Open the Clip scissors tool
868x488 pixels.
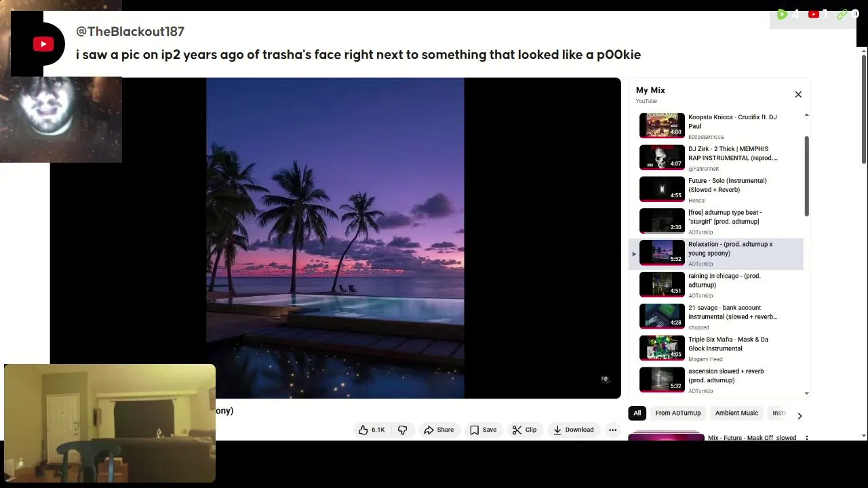(x=524, y=430)
